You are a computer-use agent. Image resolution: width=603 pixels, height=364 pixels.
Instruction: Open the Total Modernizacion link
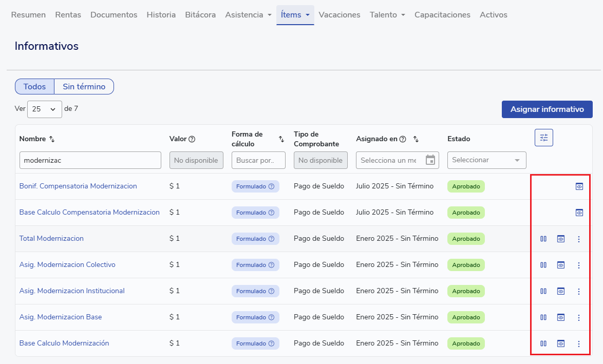coord(51,239)
